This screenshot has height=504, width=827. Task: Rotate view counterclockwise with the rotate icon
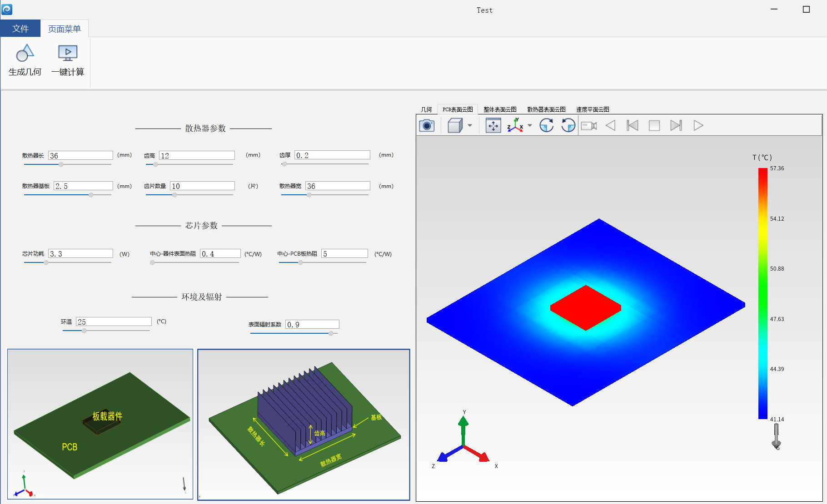coord(568,125)
